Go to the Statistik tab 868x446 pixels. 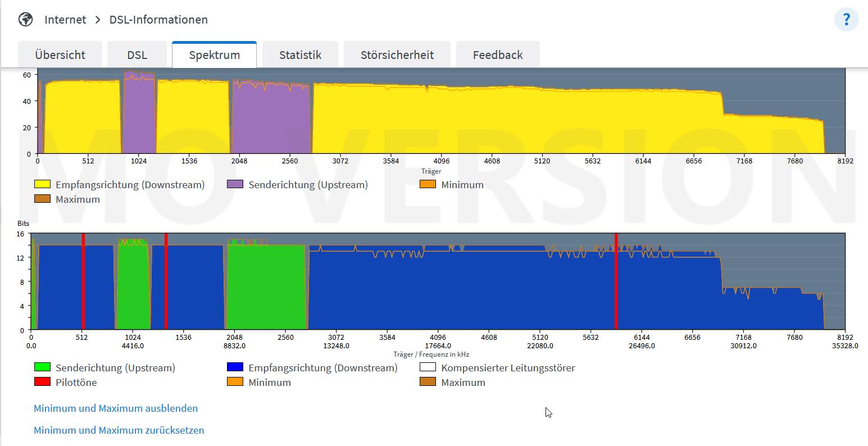click(301, 55)
